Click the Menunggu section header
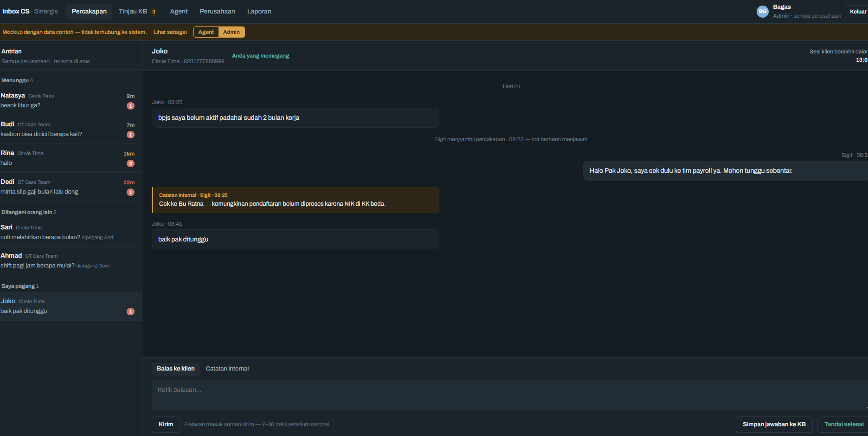Viewport: 868px width, 436px height. (17, 80)
